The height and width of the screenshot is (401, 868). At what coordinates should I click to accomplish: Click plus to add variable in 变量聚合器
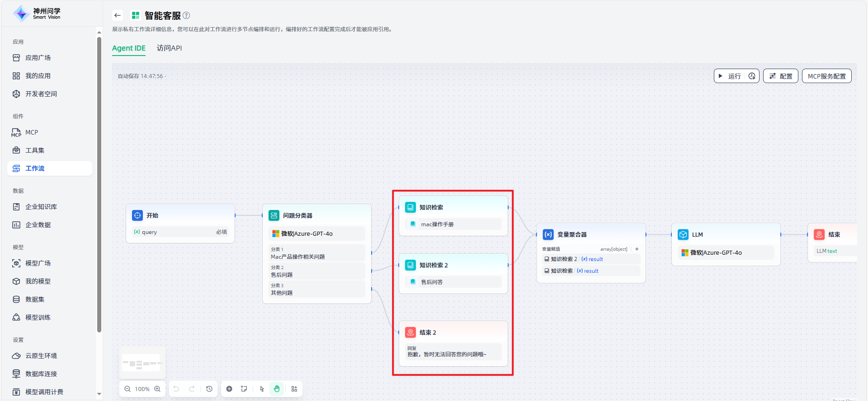tap(637, 249)
